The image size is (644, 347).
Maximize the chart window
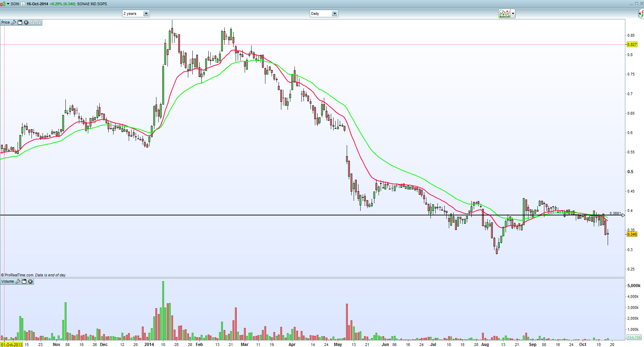(636, 3)
